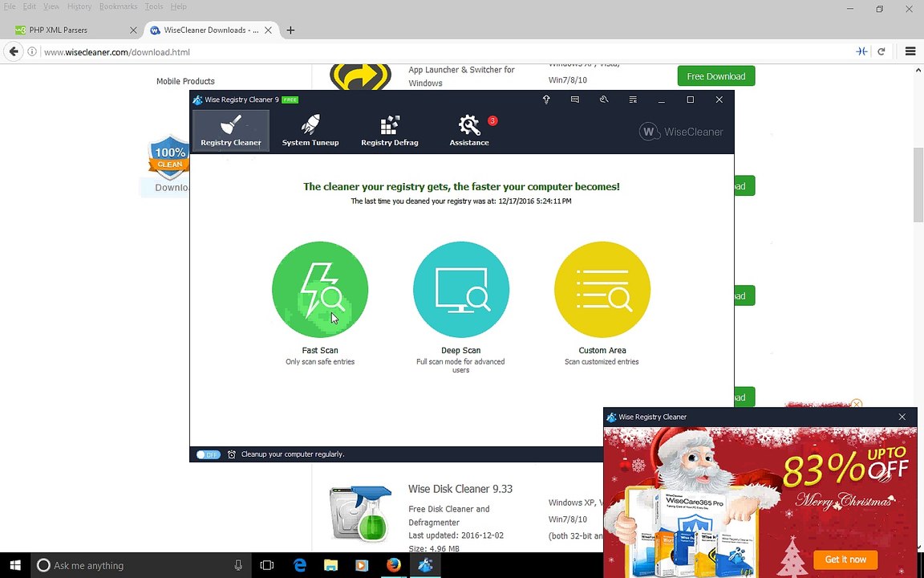Reload the current page

[x=881, y=52]
